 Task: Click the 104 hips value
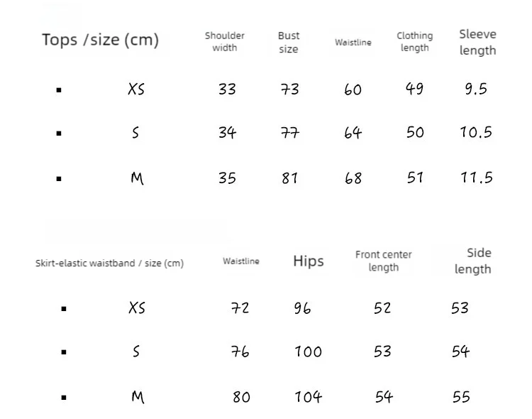click(308, 397)
